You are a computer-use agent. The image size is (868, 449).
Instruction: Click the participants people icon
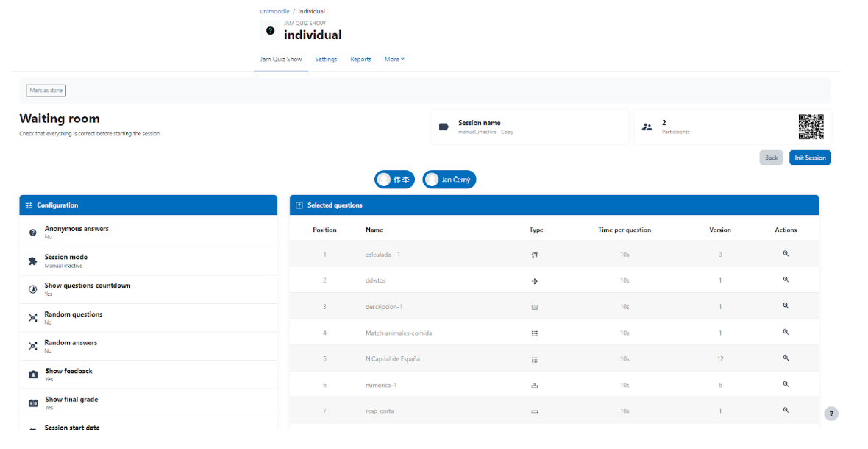pos(647,127)
